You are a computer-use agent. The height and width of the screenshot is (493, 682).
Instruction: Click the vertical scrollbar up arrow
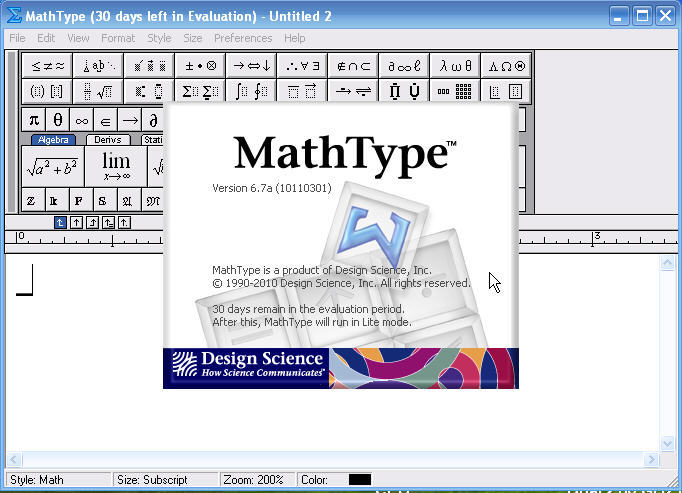click(x=667, y=263)
